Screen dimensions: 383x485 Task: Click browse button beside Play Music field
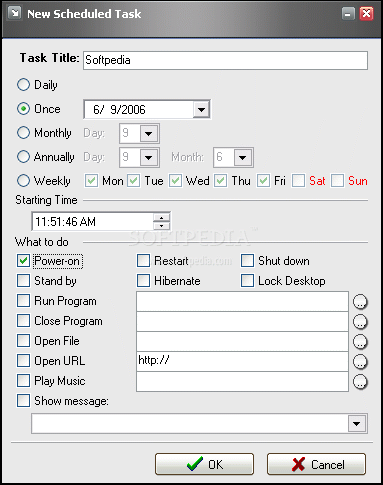(360, 382)
